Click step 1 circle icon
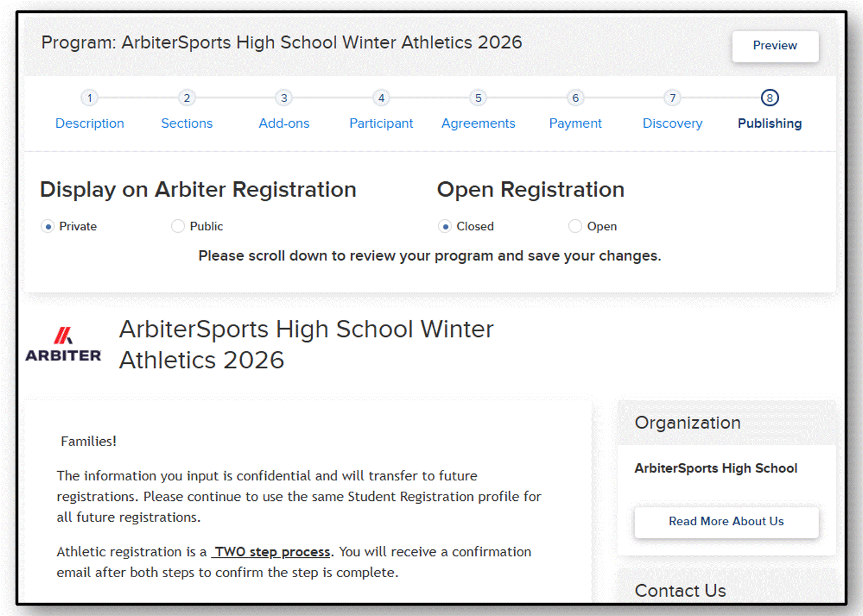The image size is (863, 616). (x=90, y=98)
